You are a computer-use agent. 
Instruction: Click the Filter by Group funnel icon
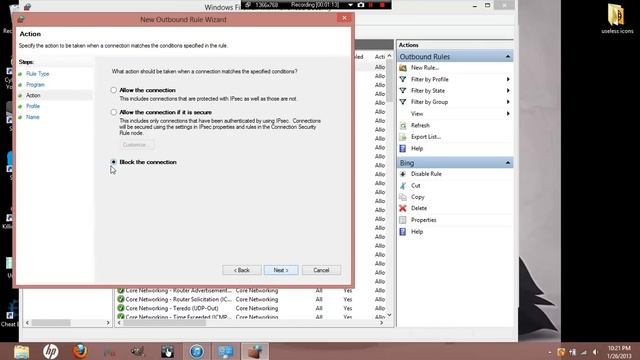click(x=403, y=102)
